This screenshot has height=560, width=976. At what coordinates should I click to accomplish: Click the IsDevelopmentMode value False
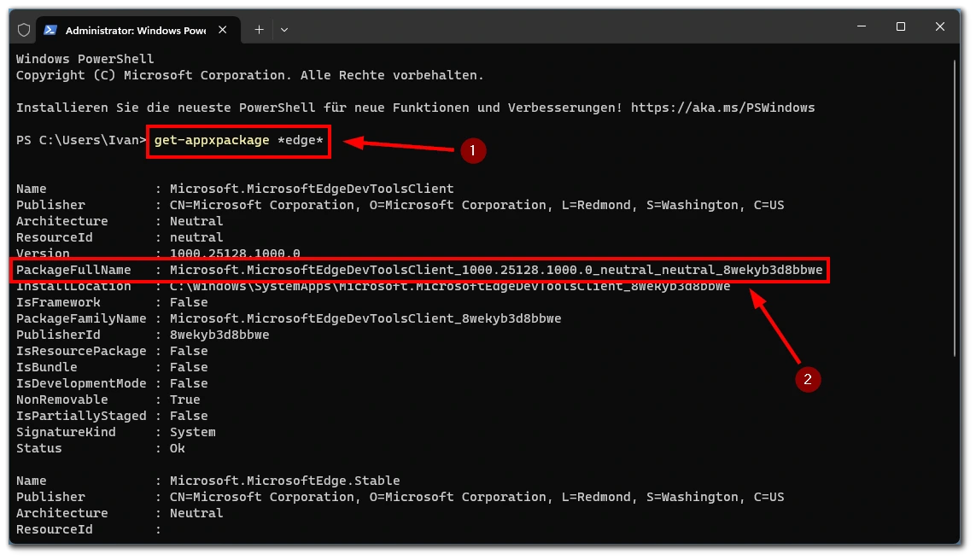(x=189, y=384)
